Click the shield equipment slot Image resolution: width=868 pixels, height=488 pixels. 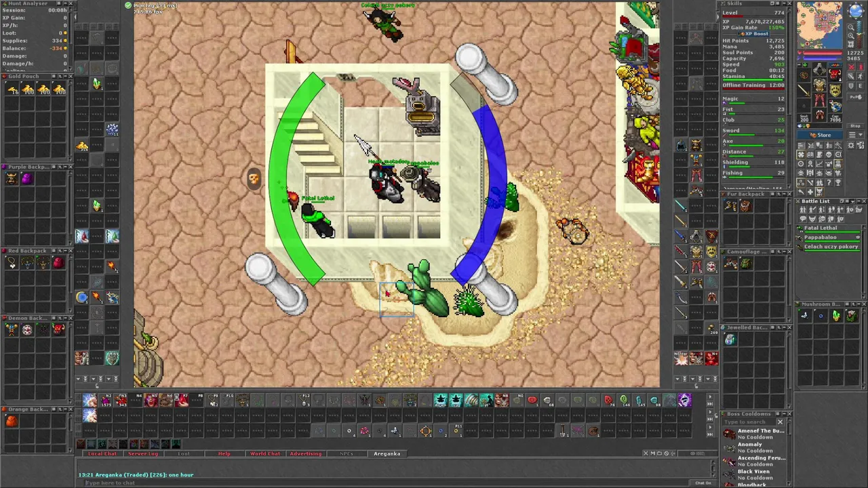[835, 90]
